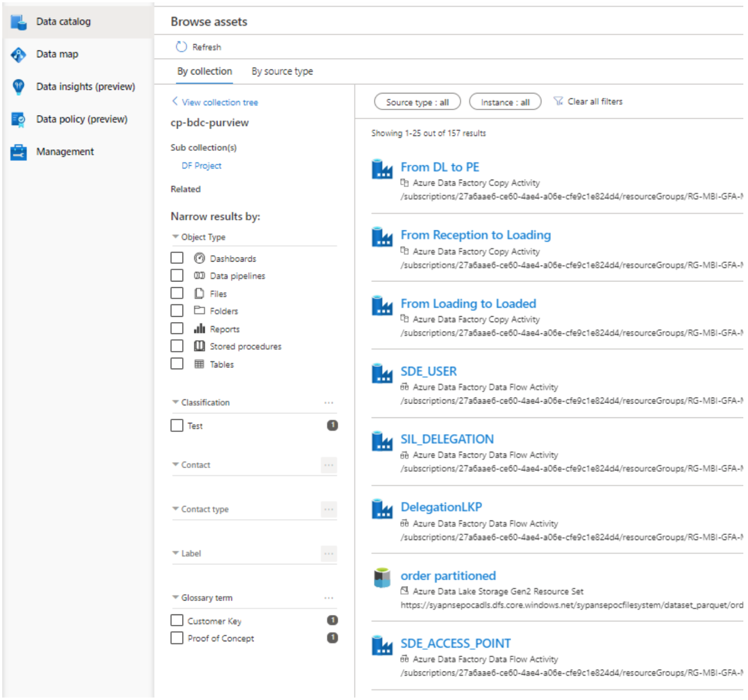Image resolution: width=748 pixels, height=700 pixels.
Task: Click the Dashboards gauge icon
Action: [200, 258]
